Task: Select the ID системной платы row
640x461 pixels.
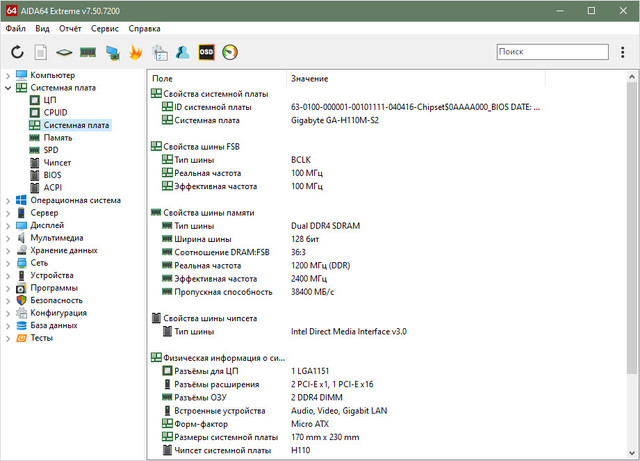Action: pos(351,107)
